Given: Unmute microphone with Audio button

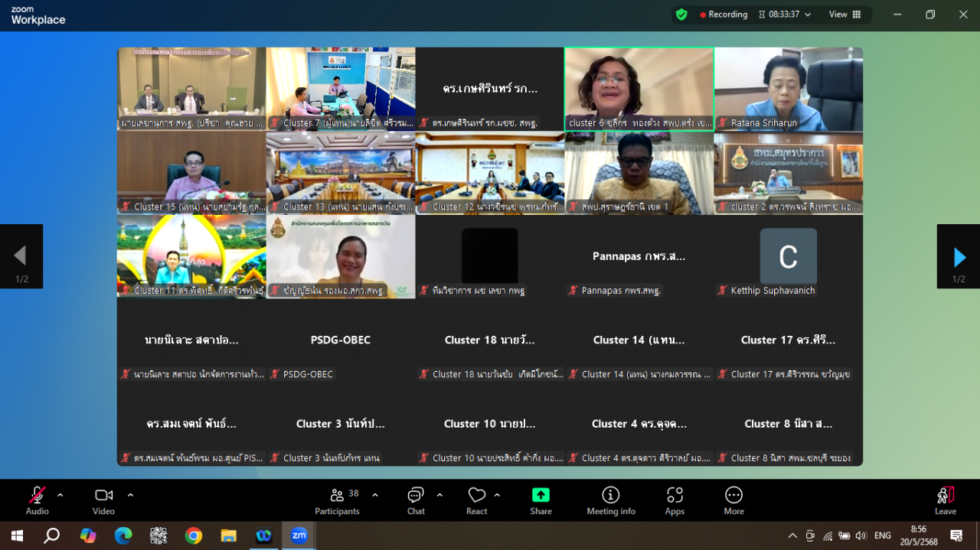Looking at the screenshot, I should [x=37, y=500].
